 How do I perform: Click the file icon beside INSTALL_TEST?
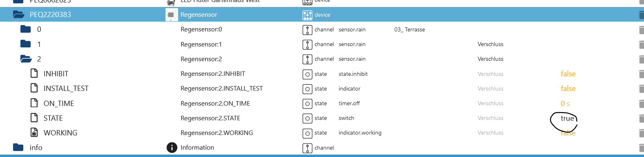34,88
